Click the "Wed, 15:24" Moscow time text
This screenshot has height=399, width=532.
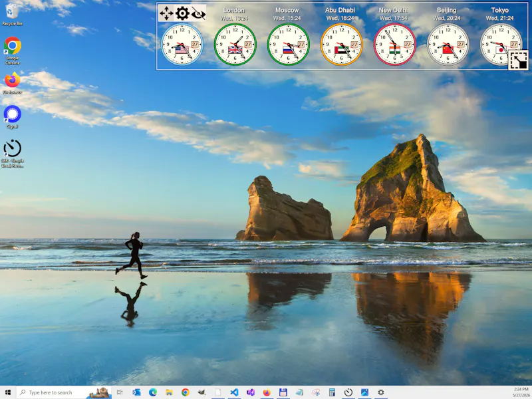point(287,19)
